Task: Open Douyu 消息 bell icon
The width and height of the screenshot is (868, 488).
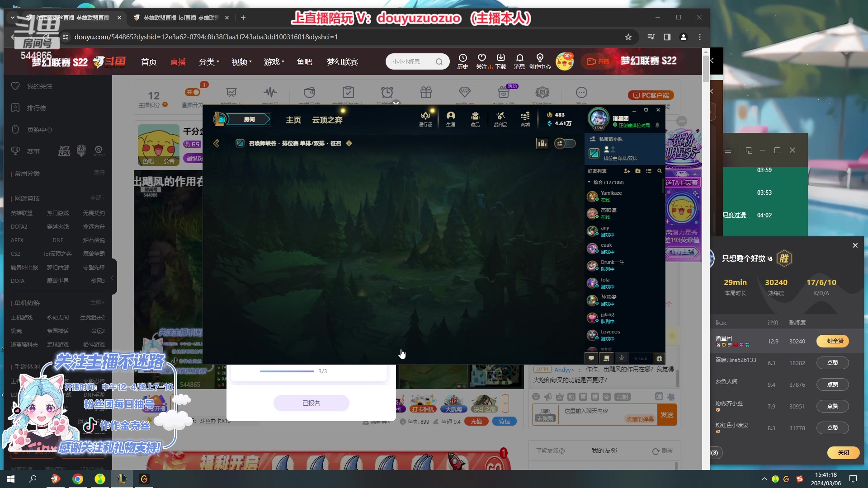Action: coord(519,61)
